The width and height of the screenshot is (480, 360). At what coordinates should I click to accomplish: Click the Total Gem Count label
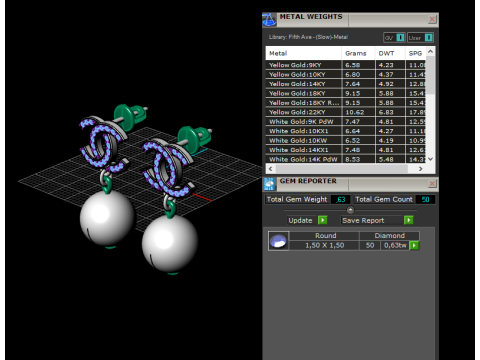(384, 199)
